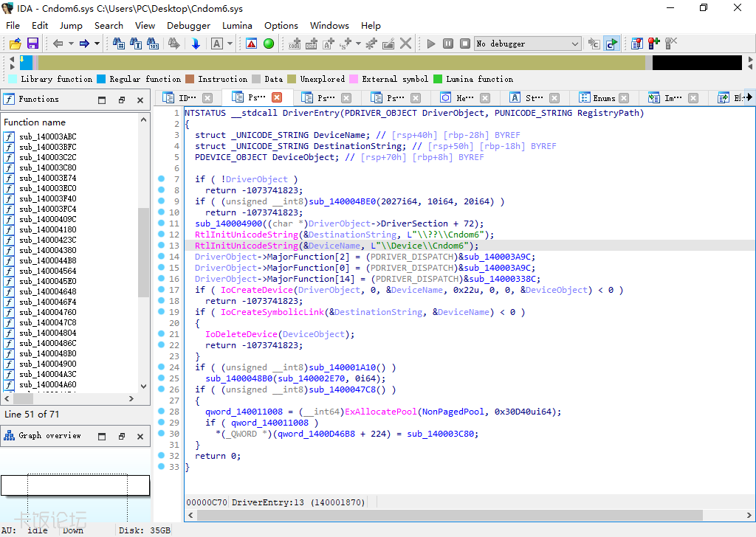Select sub_140004900 in the Functions list
The width and height of the screenshot is (756, 537).
click(x=47, y=364)
